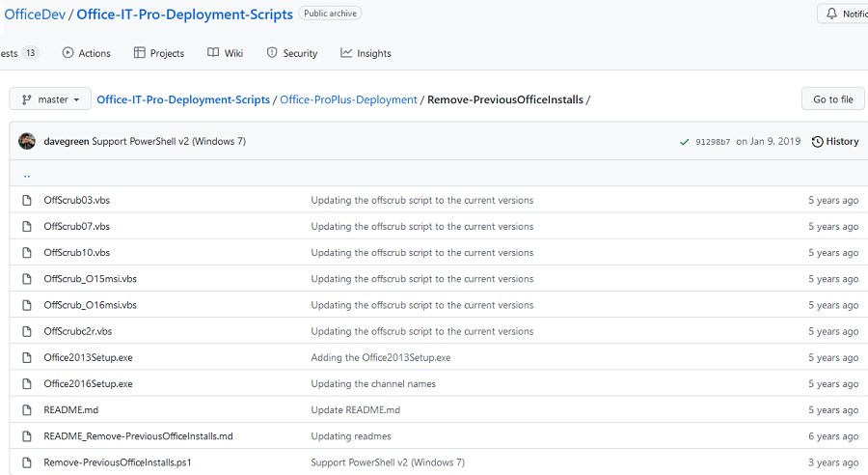Open the Actions tab

pos(87,53)
